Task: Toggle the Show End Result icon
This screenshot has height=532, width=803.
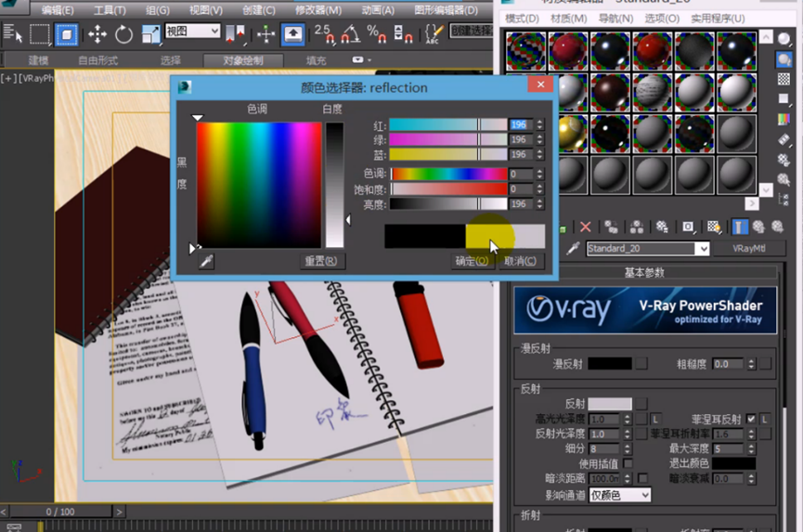Action: [740, 227]
